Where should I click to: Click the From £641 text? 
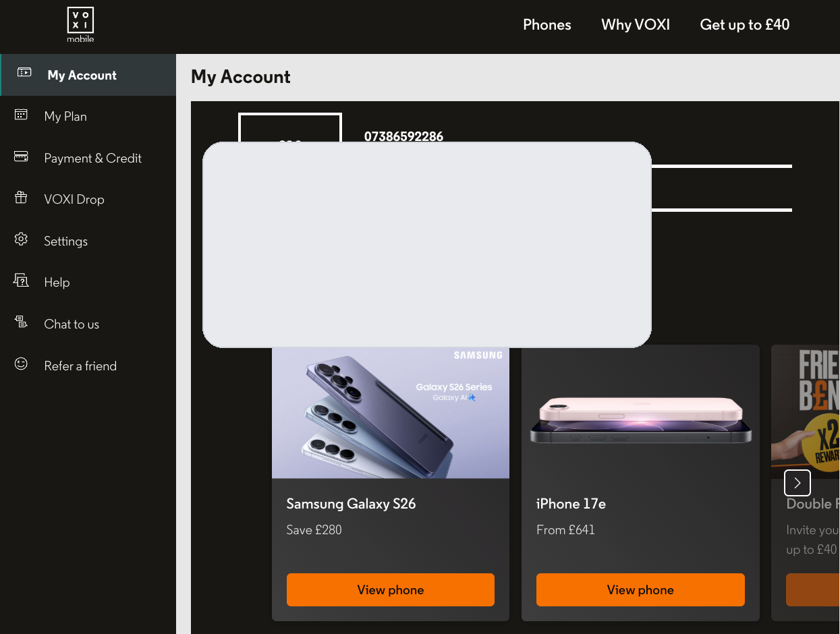click(x=565, y=530)
